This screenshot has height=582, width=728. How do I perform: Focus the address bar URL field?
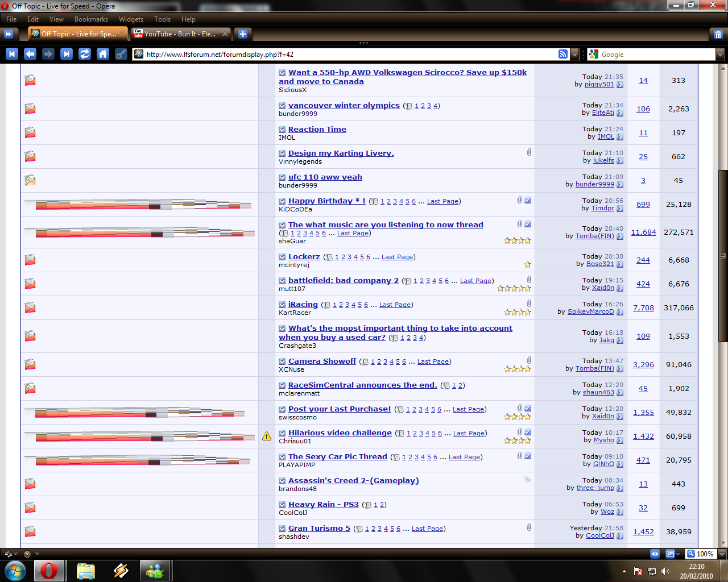pos(350,54)
